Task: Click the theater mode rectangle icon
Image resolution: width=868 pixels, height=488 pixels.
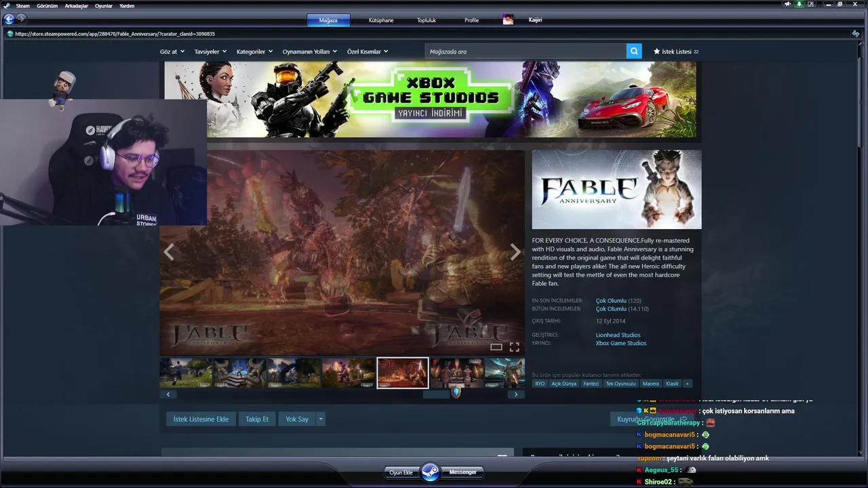Action: (496, 347)
